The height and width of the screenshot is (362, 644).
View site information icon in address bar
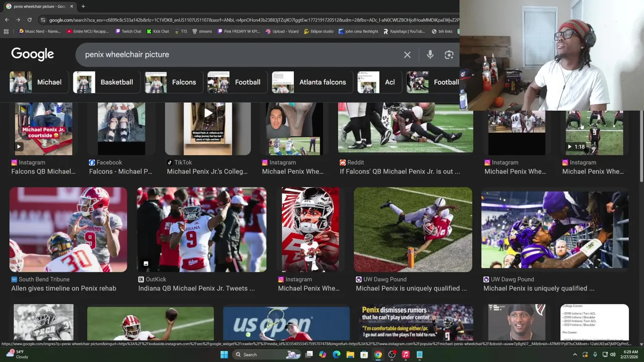pos(43,20)
